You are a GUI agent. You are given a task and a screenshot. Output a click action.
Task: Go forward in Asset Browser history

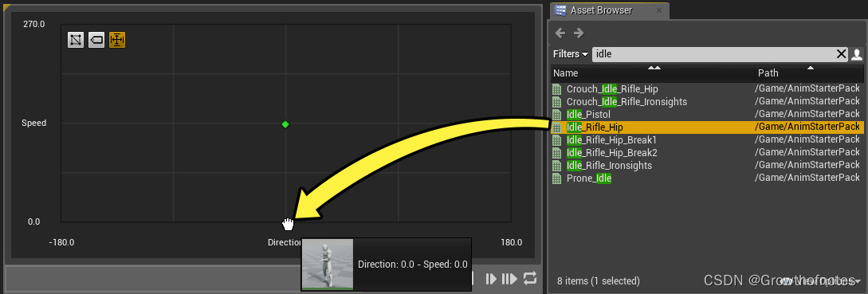(579, 33)
